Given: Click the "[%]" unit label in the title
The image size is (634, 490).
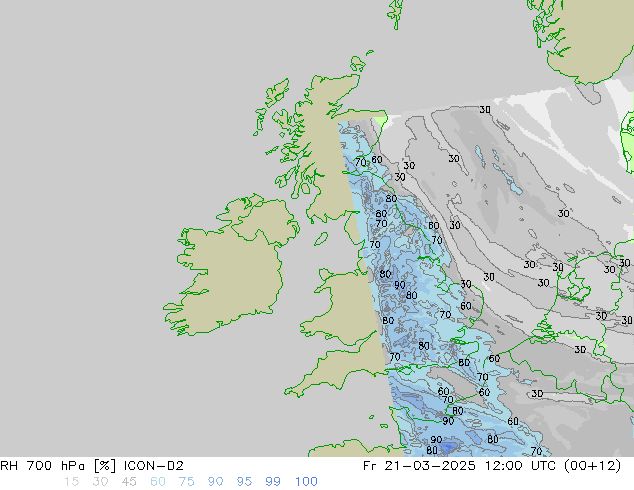Looking at the screenshot, I should tap(105, 466).
